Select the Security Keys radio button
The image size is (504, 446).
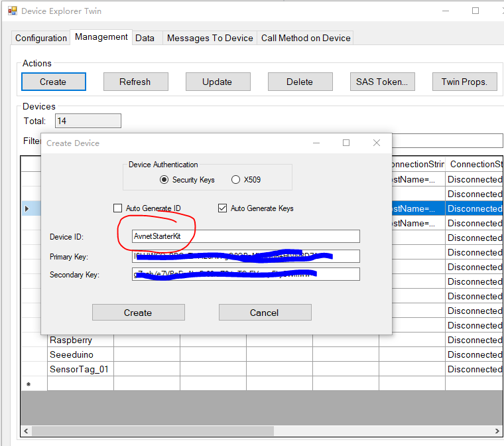[164, 180]
